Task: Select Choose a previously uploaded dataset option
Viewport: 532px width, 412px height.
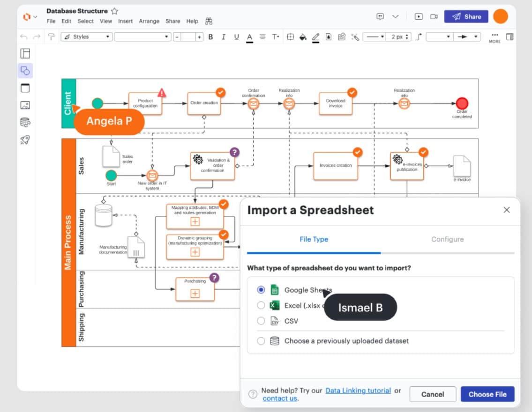Action: (261, 341)
